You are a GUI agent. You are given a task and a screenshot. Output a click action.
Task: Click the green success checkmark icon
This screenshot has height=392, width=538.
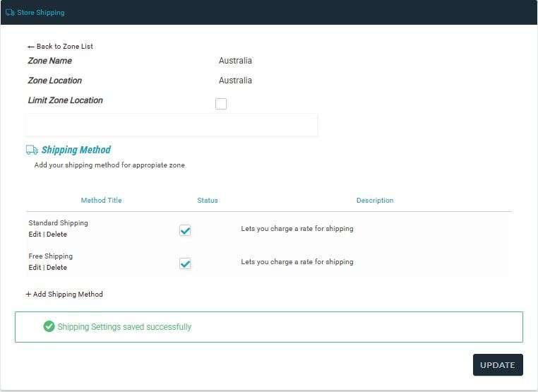49,326
